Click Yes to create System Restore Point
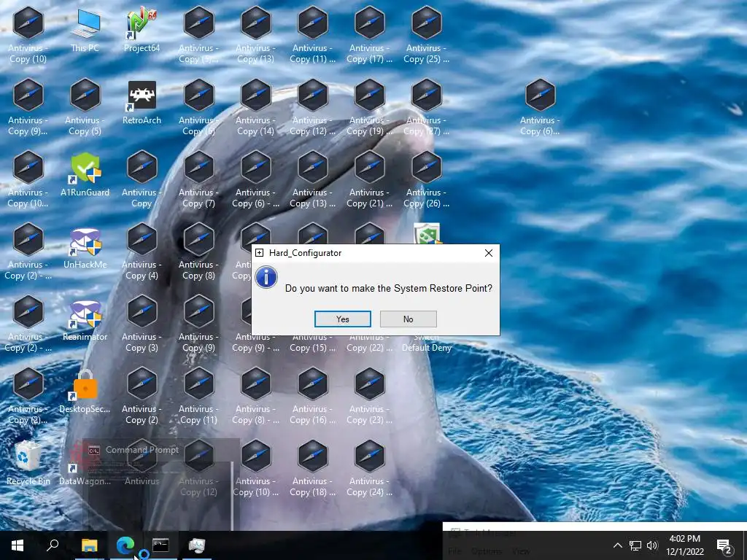This screenshot has height=560, width=747. pos(343,319)
